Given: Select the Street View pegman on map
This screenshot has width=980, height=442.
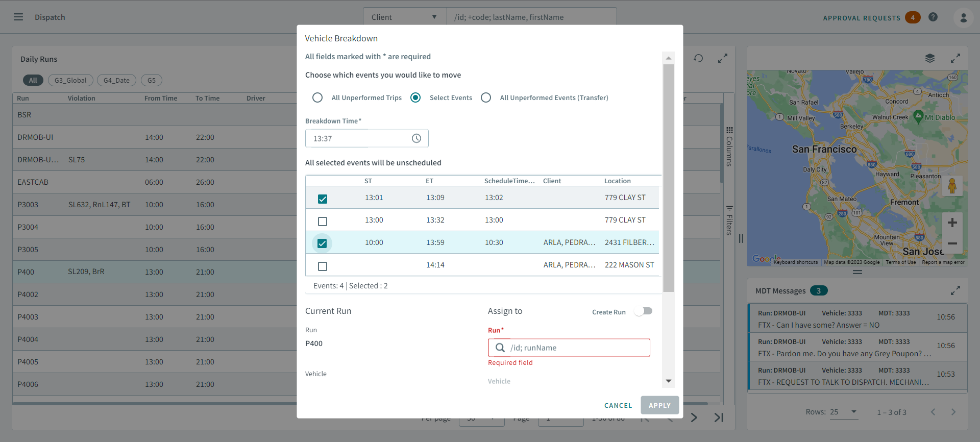Looking at the screenshot, I should pos(952,186).
